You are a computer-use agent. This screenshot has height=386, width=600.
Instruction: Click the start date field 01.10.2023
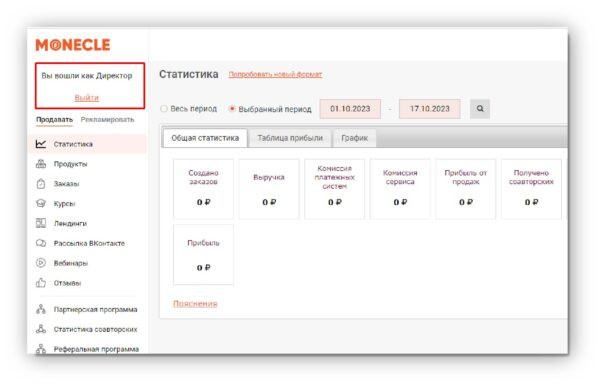click(350, 109)
